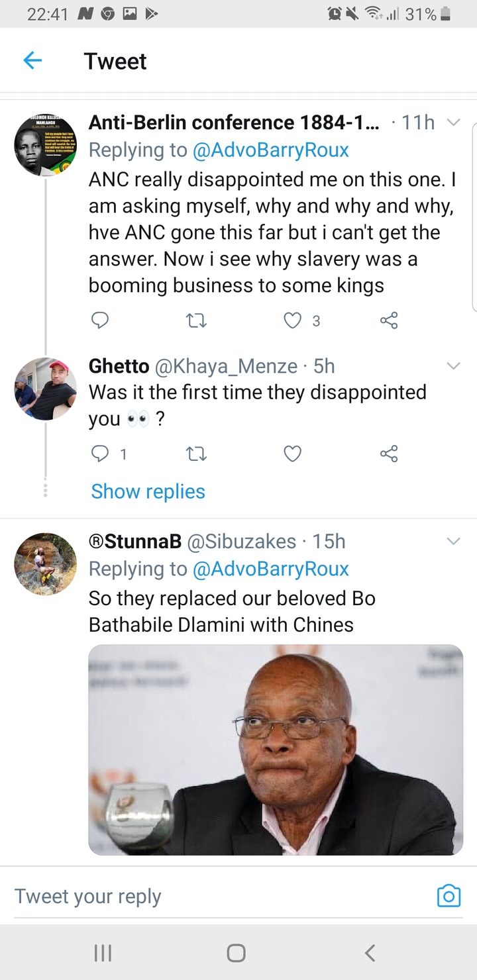Expand options for Ghetto's tweet
This screenshot has width=477, height=980.
(453, 366)
